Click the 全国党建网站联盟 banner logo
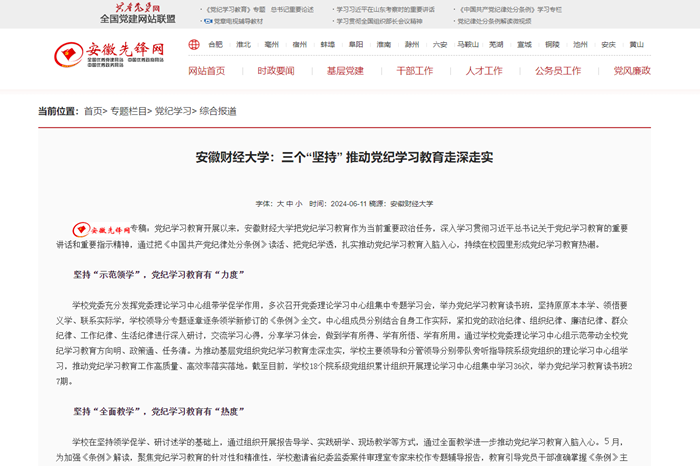Screen dimensions: 700x466 137,13
